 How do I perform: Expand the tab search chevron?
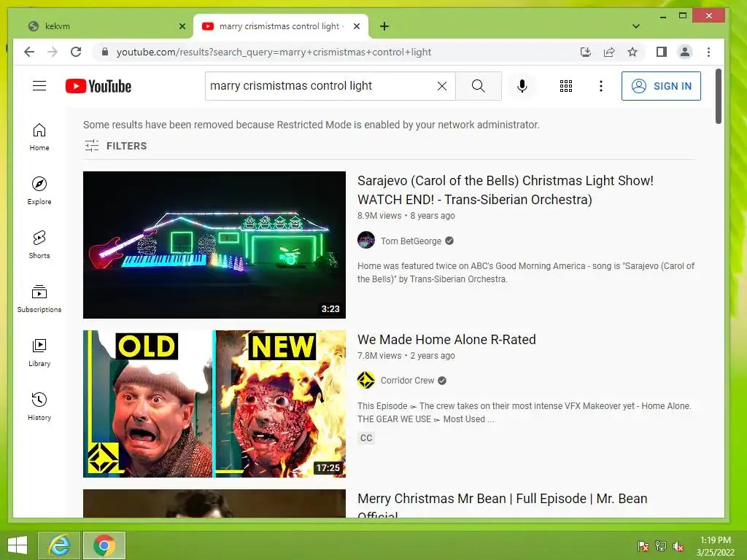point(636,26)
